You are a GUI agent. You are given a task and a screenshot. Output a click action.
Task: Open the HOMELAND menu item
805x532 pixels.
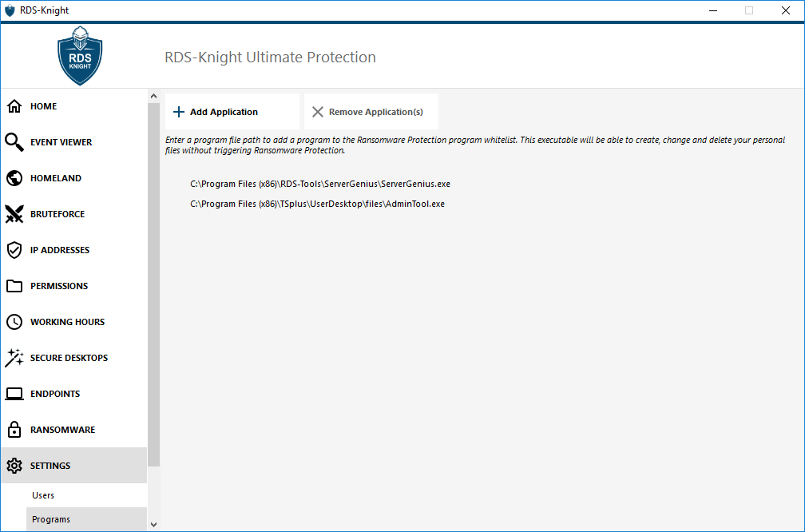74,178
